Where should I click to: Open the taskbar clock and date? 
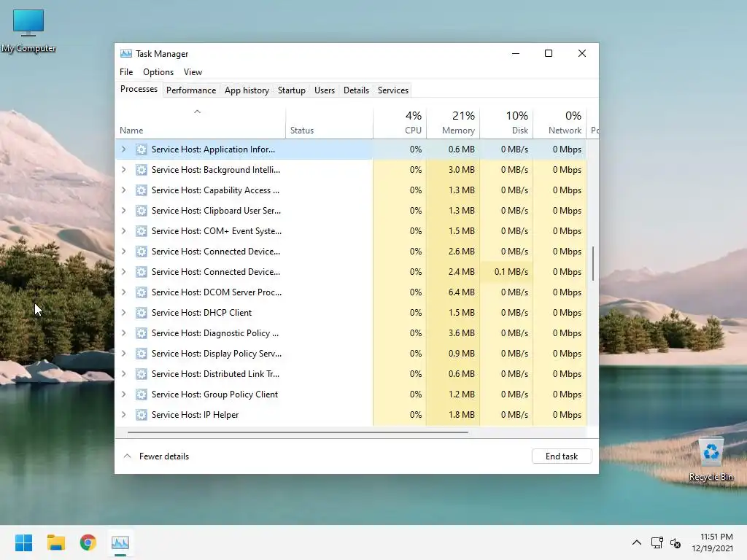[712, 542]
